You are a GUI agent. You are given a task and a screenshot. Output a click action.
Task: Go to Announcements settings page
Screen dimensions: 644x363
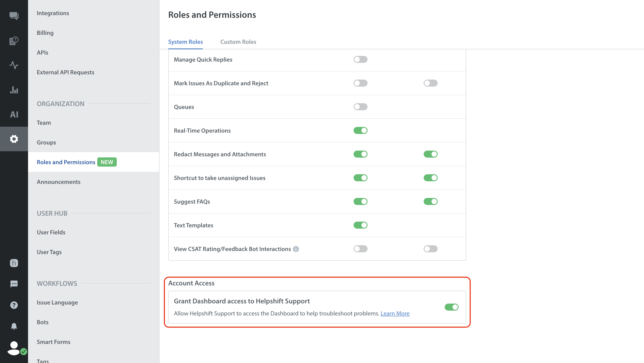click(58, 182)
